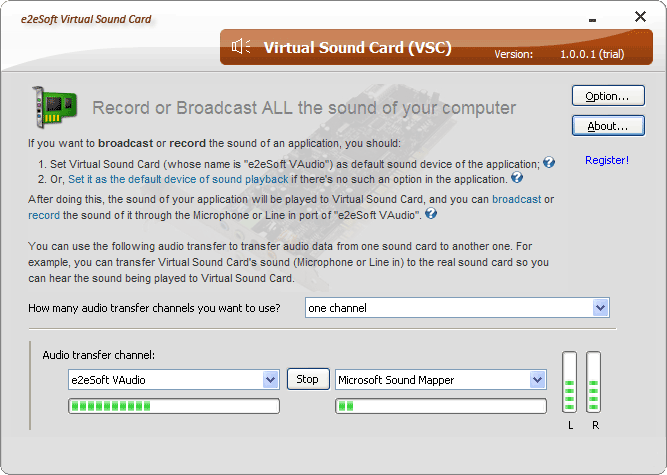Click the green sound card icon
This screenshot has width=667, height=475.
[54, 107]
